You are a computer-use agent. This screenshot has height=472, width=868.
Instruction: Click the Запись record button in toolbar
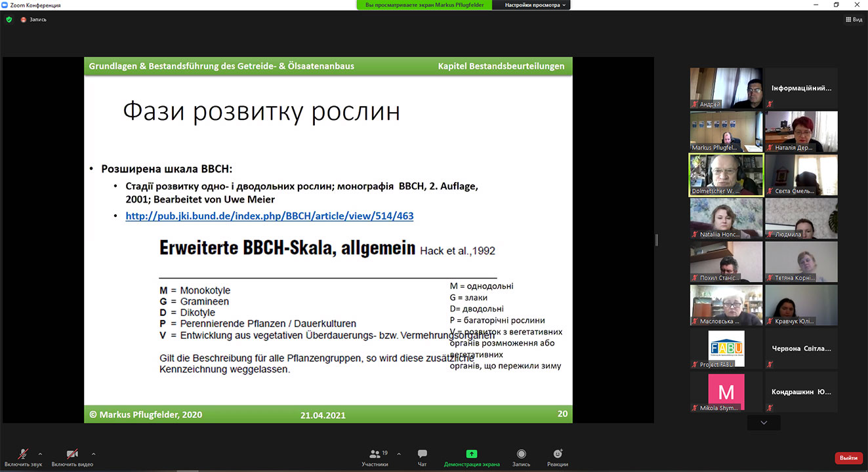pyautogui.click(x=521, y=458)
